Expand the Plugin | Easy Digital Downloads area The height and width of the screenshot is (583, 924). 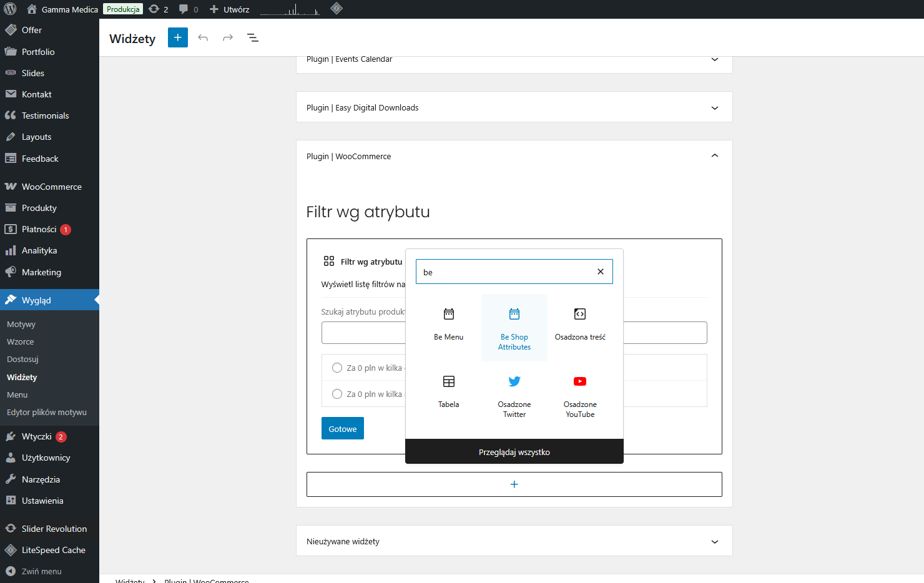tap(714, 108)
